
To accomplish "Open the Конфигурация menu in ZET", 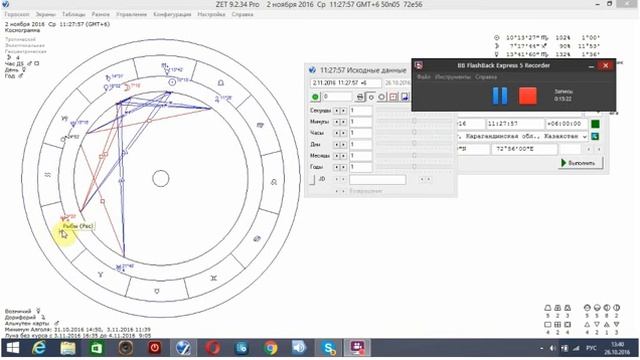I will tap(172, 14).
